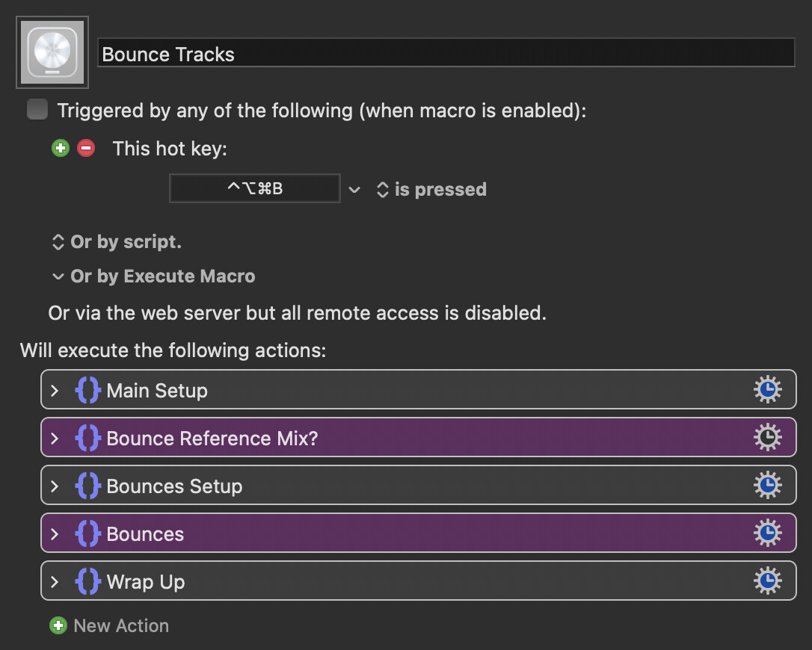Click the Logic Pro macro icon thumbnail
This screenshot has height=650, width=812.
pyautogui.click(x=52, y=52)
